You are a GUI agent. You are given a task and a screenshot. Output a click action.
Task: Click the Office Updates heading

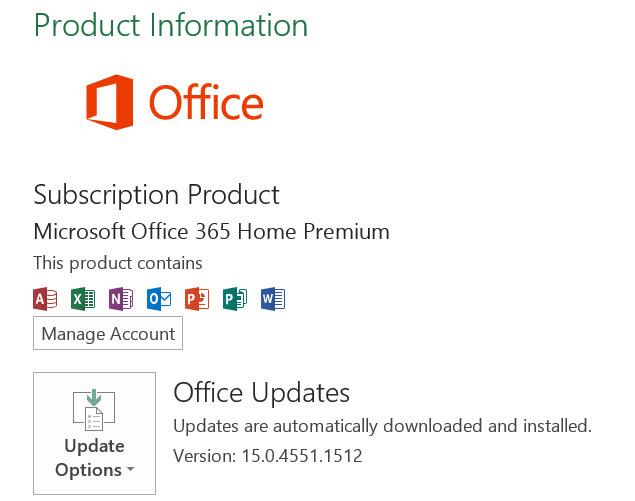(x=262, y=392)
